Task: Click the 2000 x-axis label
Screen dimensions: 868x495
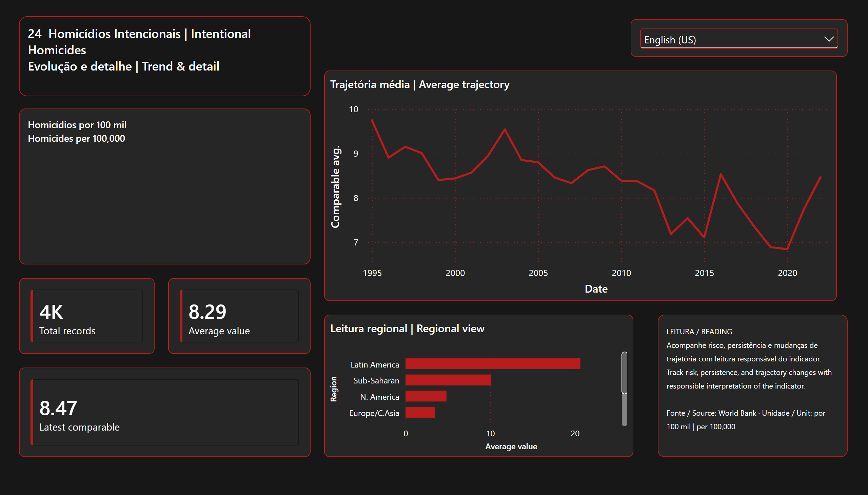Action: pyautogui.click(x=455, y=273)
